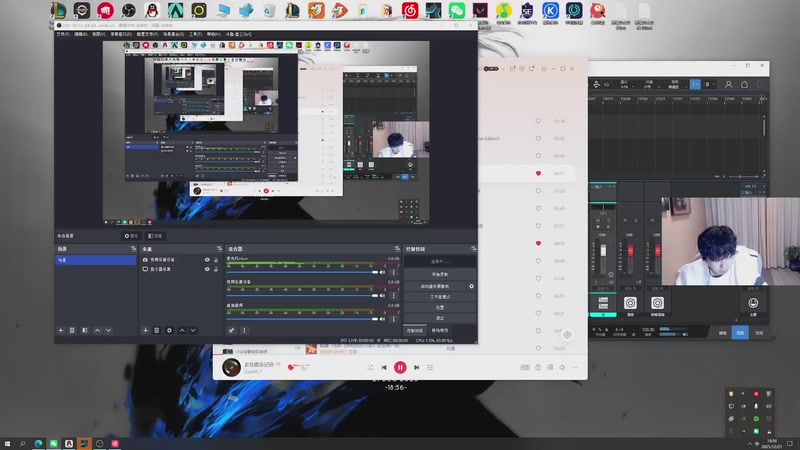Move source up in OBS Sources panel
Viewport: 800px width, 450px height.
click(182, 331)
